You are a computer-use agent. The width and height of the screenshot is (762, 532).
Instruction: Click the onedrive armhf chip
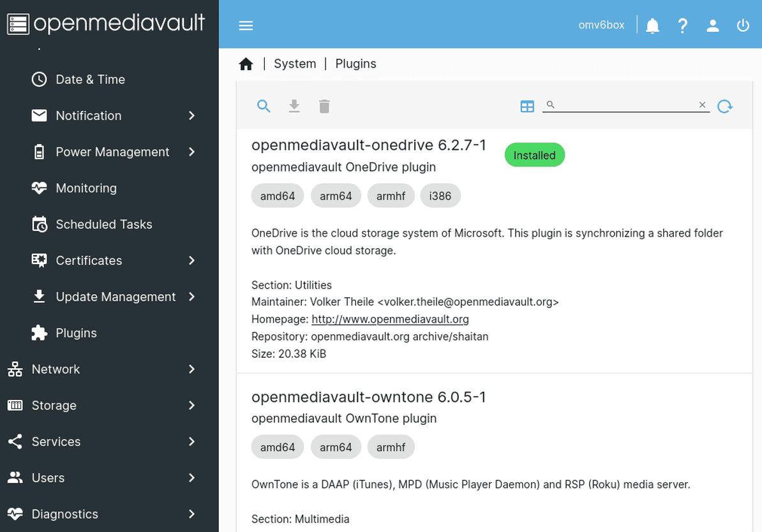click(x=391, y=196)
